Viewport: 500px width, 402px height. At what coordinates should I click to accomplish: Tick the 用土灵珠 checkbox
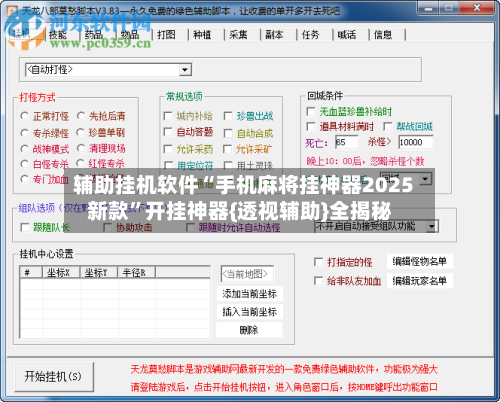click(x=228, y=165)
